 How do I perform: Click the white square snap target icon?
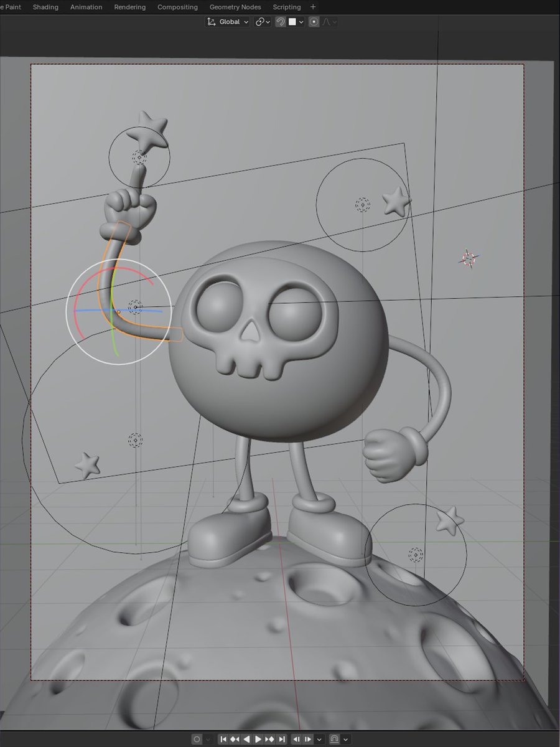[x=292, y=22]
